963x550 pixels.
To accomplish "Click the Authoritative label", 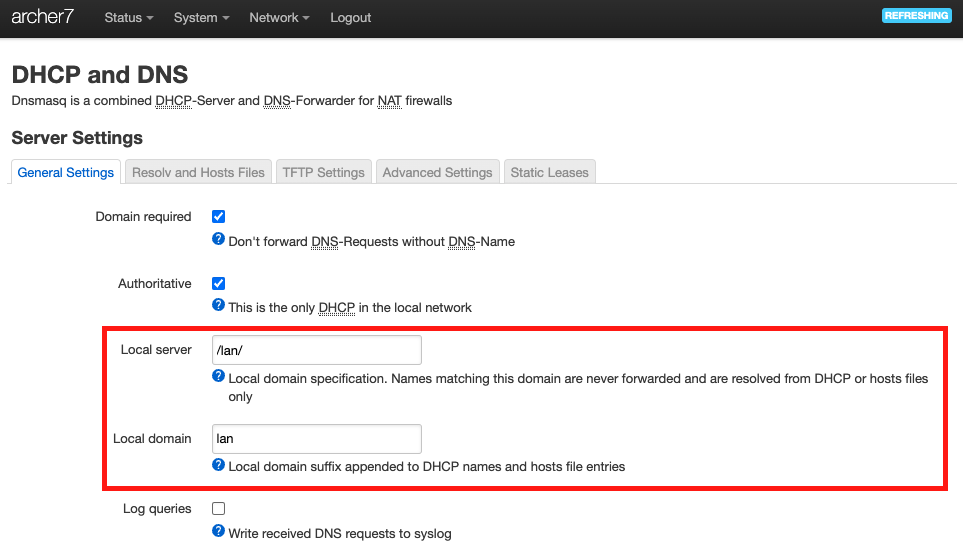I will coord(155,284).
